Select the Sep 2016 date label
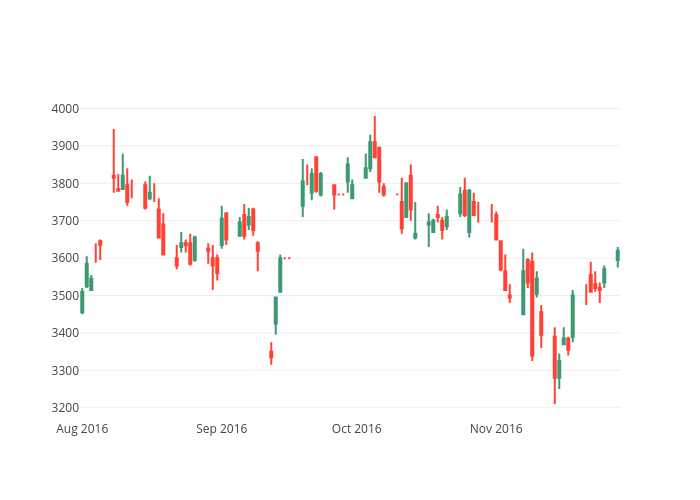This screenshot has width=700, height=500. click(x=221, y=429)
